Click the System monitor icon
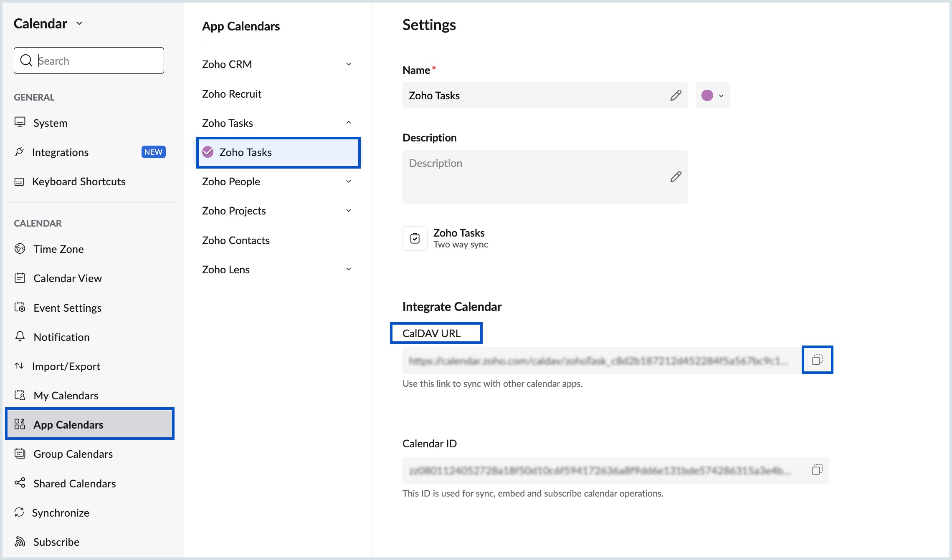 pyautogui.click(x=20, y=122)
